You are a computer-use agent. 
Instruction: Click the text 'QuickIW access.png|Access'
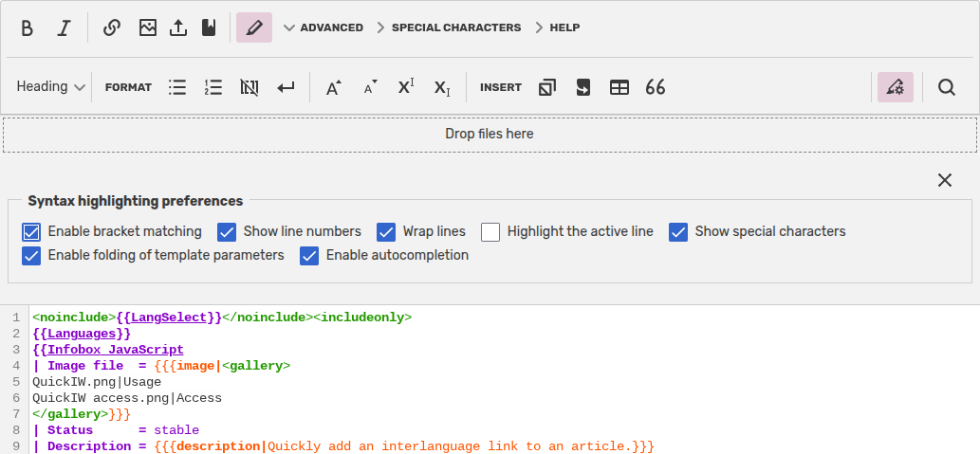point(127,398)
